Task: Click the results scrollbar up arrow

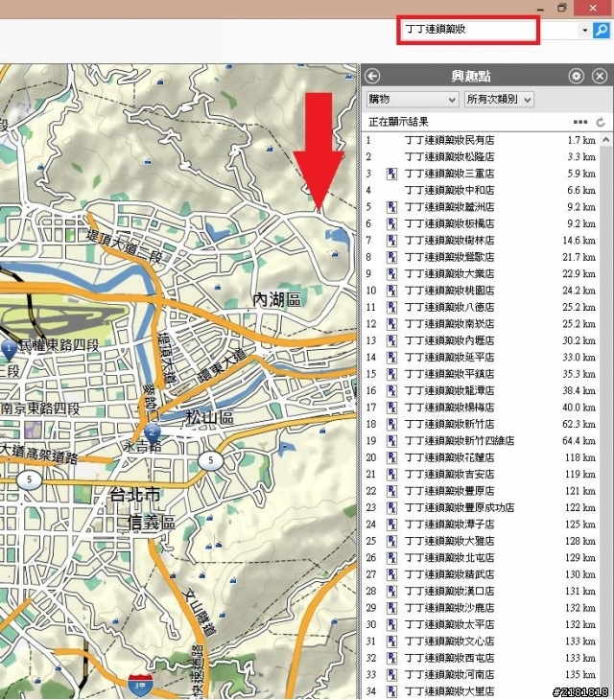Action: click(606, 140)
